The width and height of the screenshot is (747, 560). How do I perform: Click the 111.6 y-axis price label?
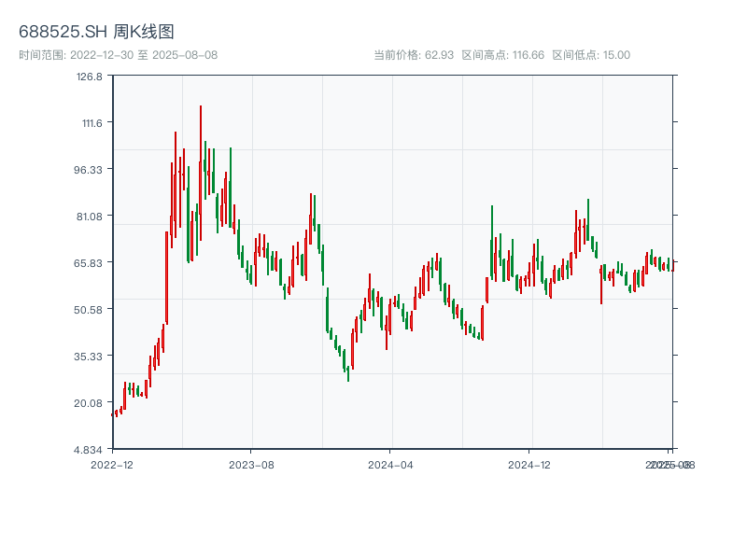(90, 123)
